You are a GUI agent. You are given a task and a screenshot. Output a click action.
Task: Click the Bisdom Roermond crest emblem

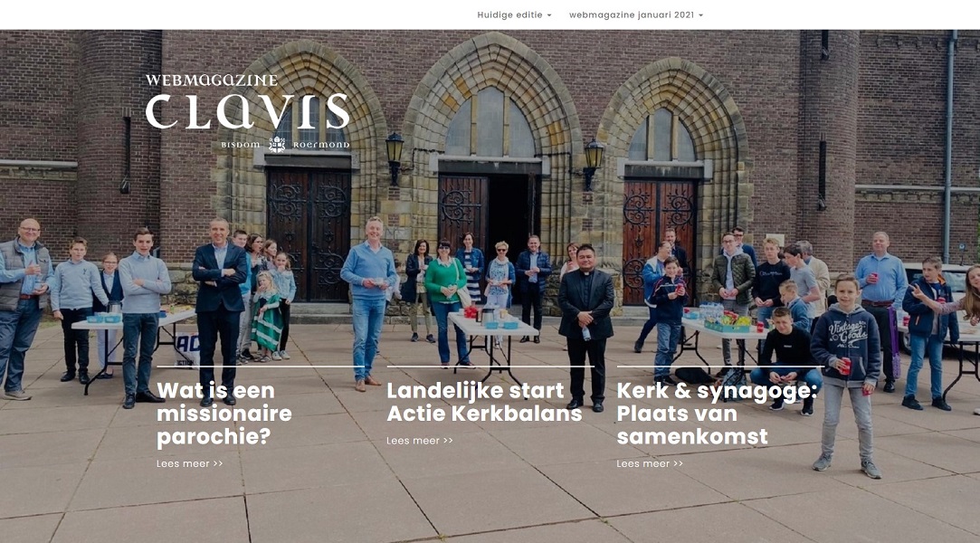[277, 144]
